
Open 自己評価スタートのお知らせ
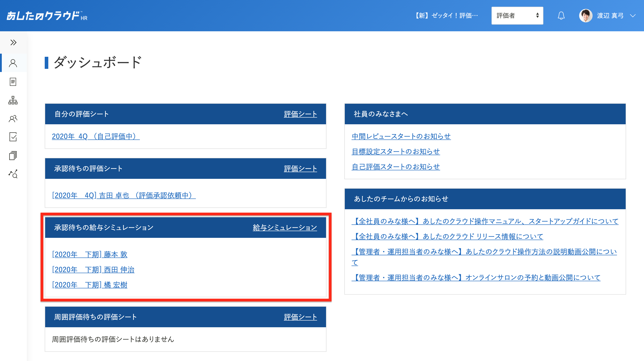(396, 167)
